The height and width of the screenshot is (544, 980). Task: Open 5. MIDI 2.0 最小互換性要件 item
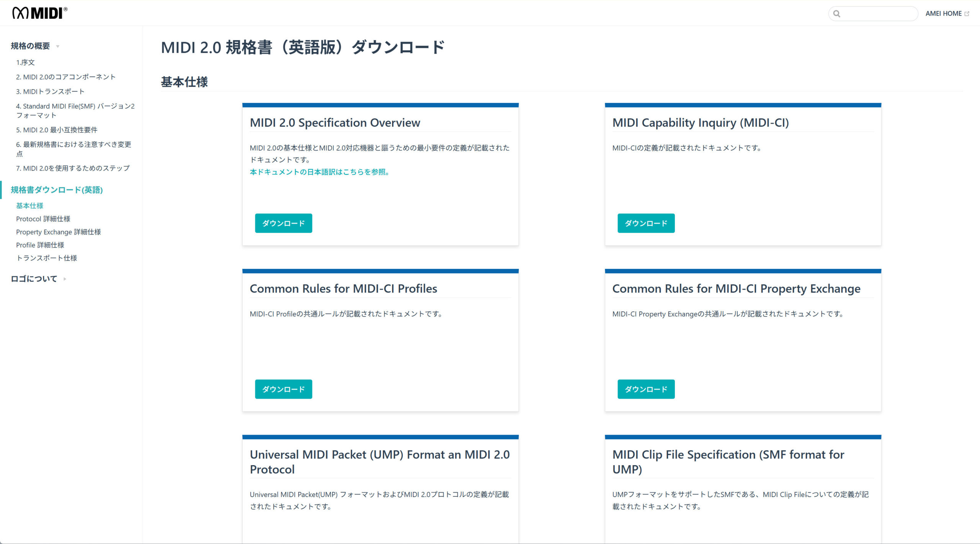pyautogui.click(x=57, y=130)
